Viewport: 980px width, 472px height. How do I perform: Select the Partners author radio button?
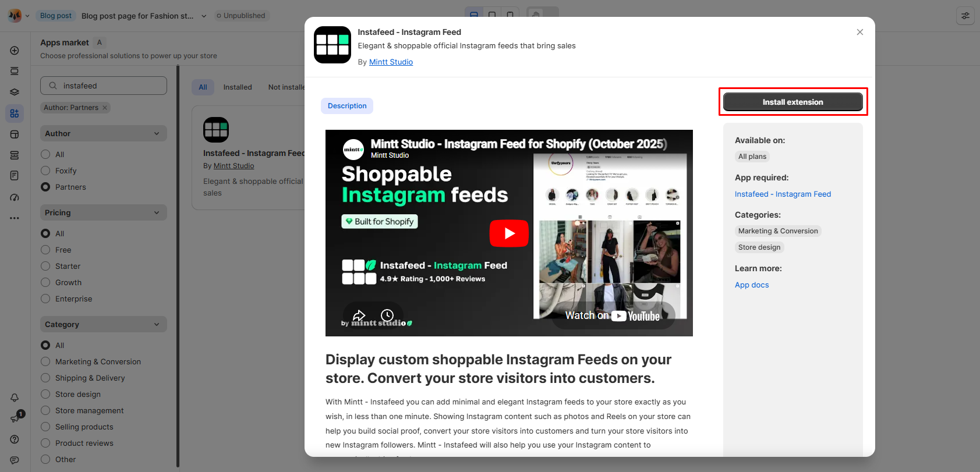[x=45, y=187]
